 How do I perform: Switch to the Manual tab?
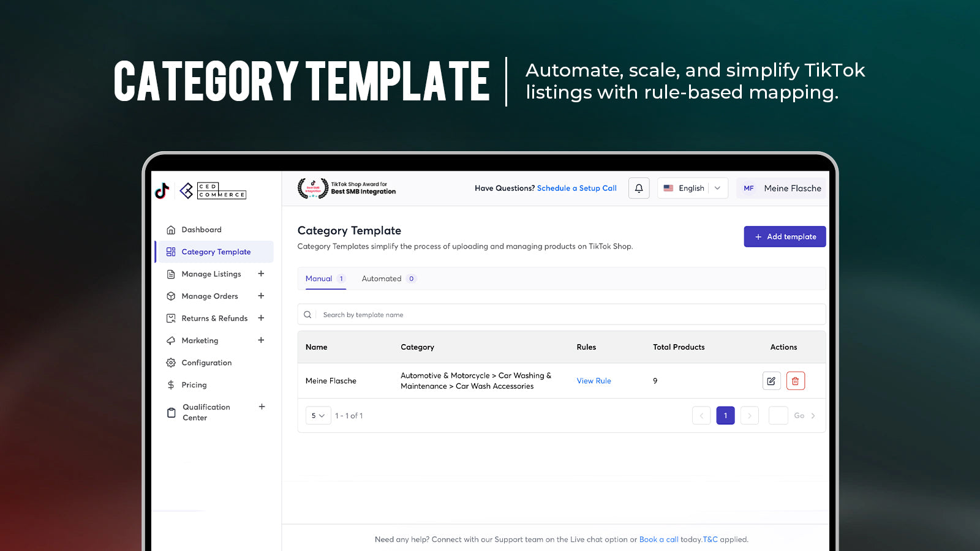(x=325, y=279)
